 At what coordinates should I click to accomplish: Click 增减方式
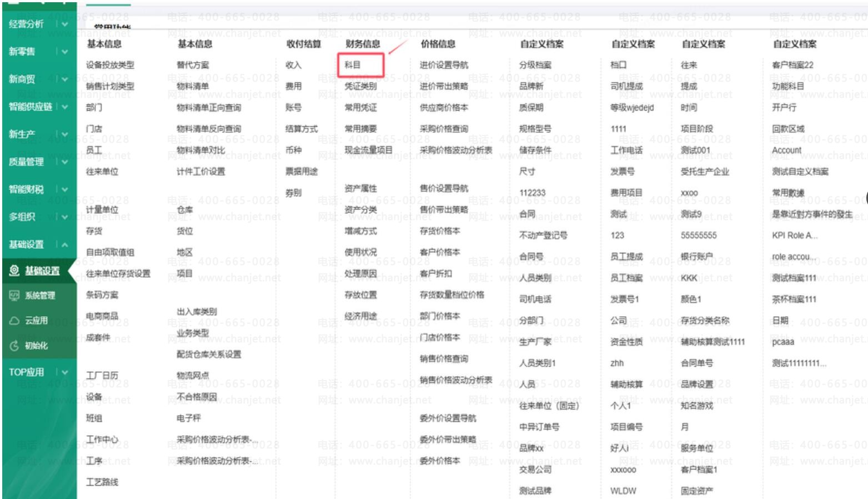pyautogui.click(x=360, y=231)
